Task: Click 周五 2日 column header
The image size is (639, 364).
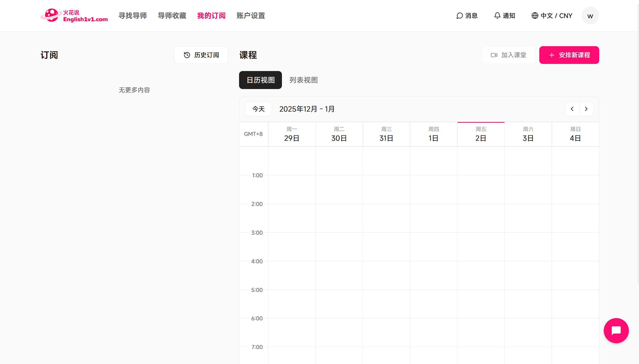Action: 481,134
